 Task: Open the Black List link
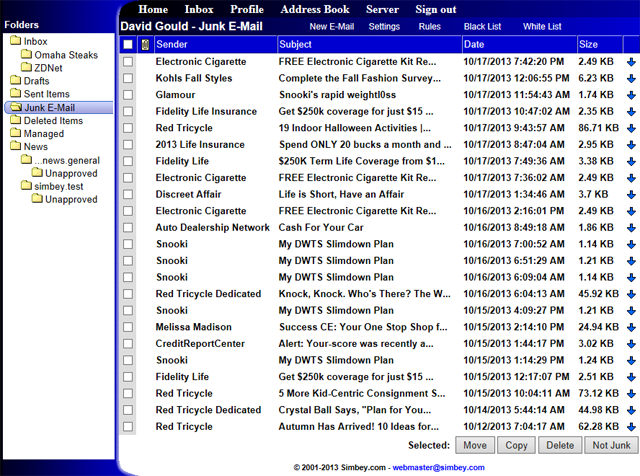(x=483, y=27)
